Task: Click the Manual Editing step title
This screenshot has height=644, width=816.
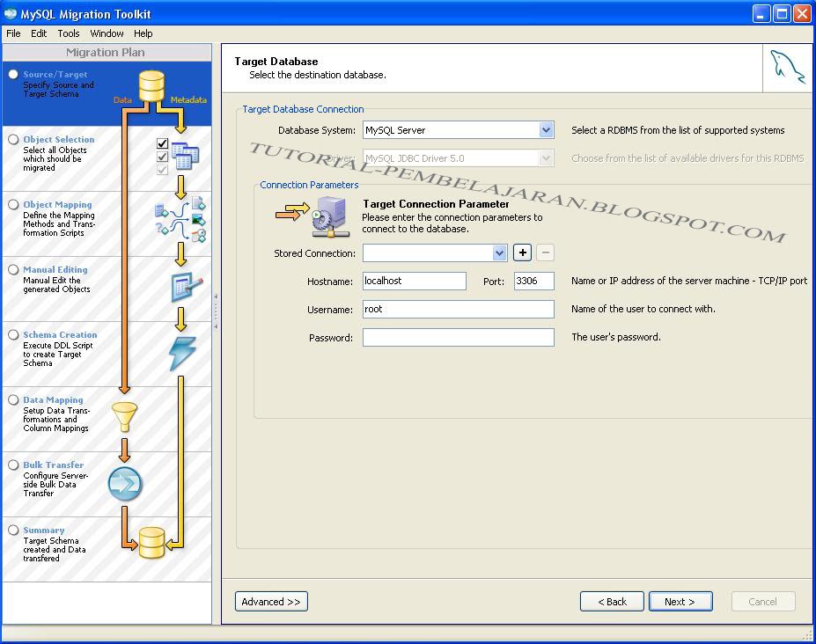Action: 55,269
